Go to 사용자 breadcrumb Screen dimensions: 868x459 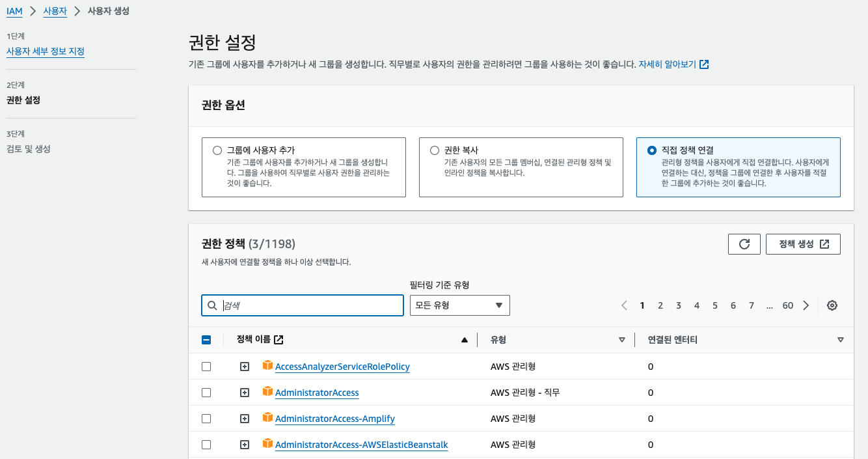(55, 12)
